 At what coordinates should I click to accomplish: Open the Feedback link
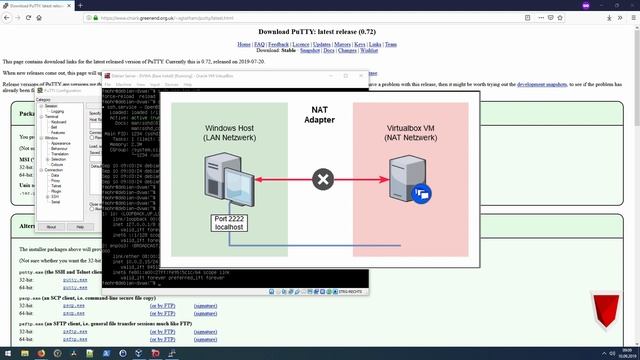[x=278, y=44]
